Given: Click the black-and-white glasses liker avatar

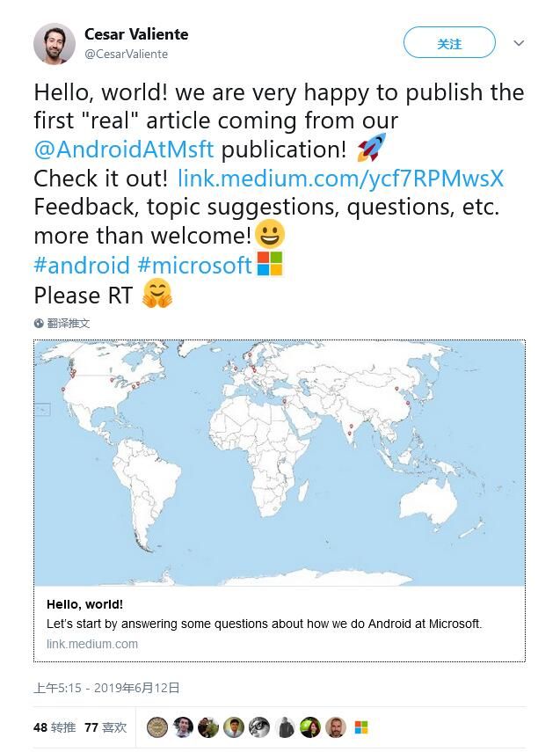Looking at the screenshot, I should tap(259, 727).
